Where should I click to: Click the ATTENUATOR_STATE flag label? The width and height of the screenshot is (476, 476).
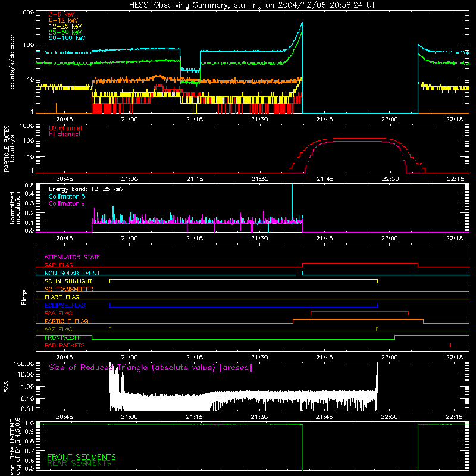72,257
